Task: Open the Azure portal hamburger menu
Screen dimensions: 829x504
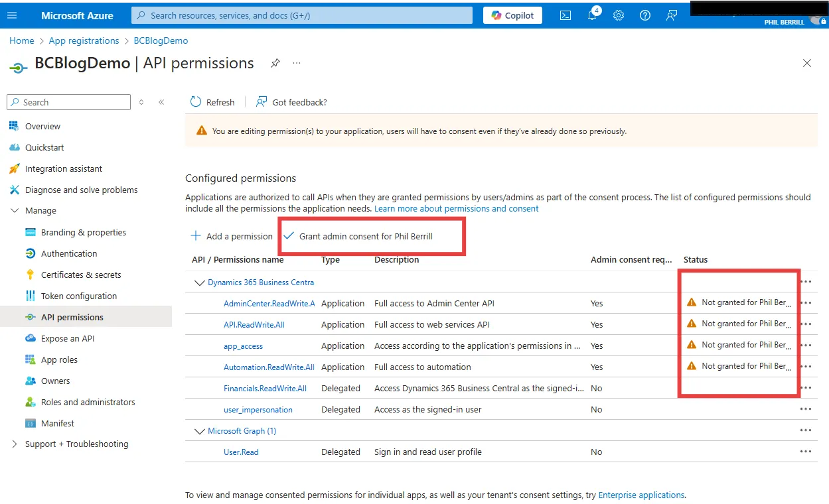Action: (x=13, y=15)
